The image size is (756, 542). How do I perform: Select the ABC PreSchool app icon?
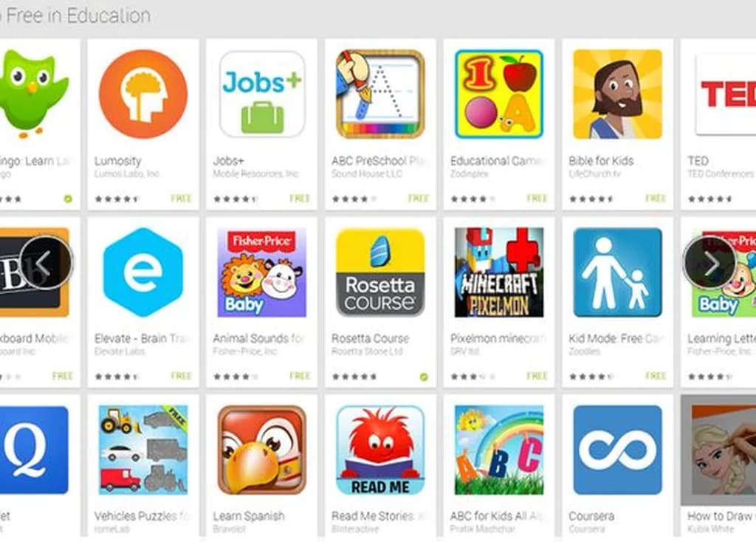pos(380,95)
